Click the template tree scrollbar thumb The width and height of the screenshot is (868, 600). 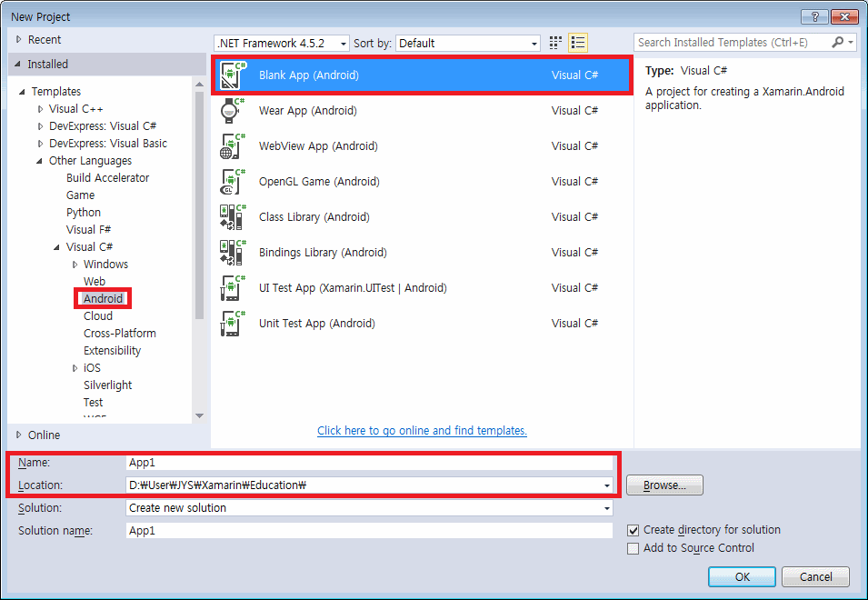pyautogui.click(x=200, y=205)
